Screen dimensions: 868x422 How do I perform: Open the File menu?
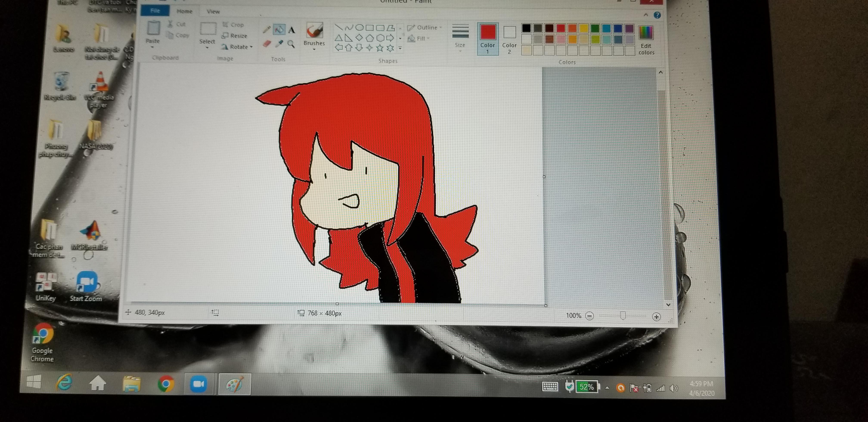pos(155,11)
